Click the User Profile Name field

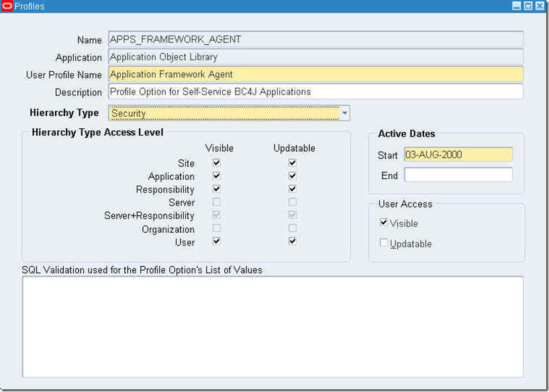(x=316, y=75)
